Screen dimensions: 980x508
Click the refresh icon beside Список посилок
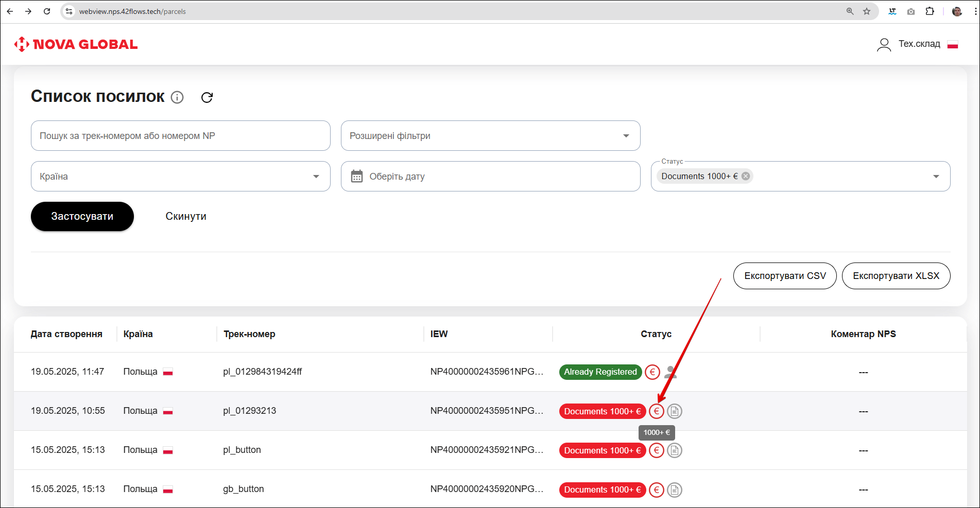click(207, 97)
